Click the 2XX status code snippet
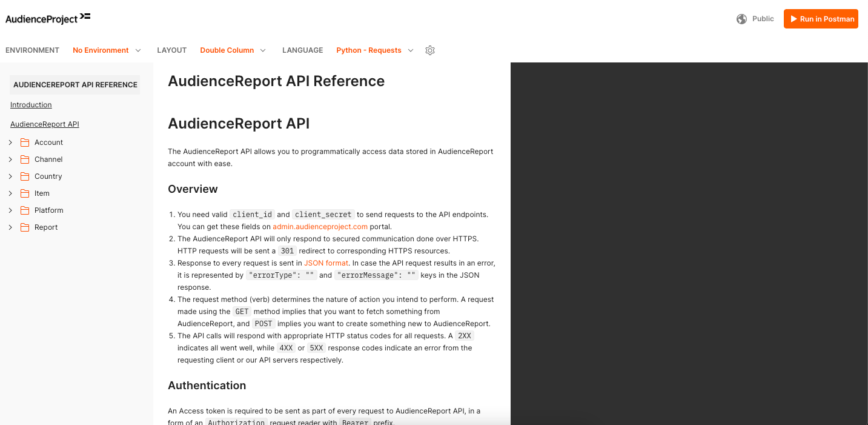This screenshot has width=868, height=425. click(465, 336)
